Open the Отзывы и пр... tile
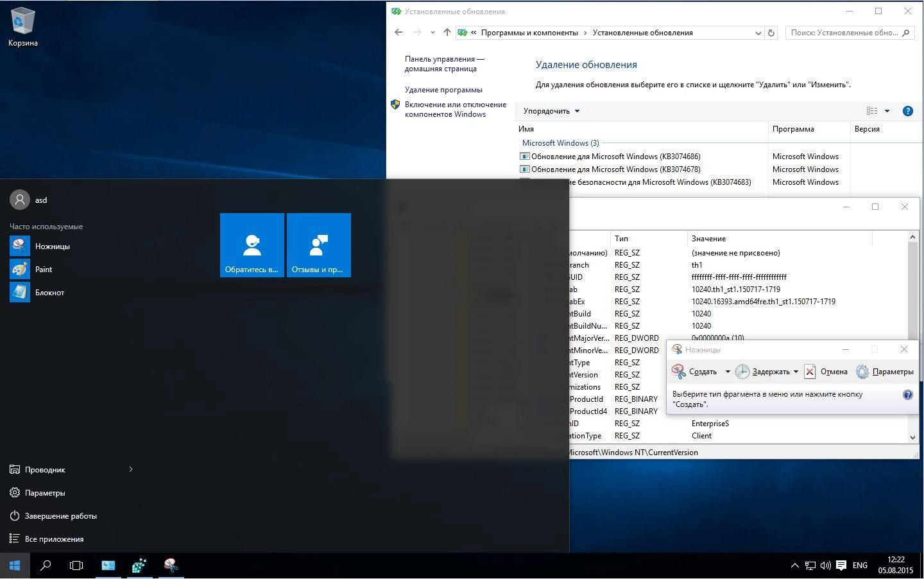The image size is (924, 579). (319, 245)
